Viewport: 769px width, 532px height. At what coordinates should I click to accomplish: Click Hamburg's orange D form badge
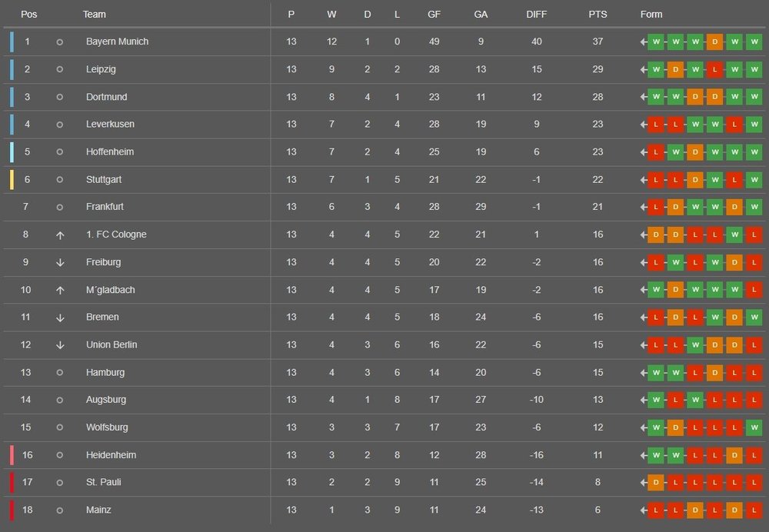point(714,372)
